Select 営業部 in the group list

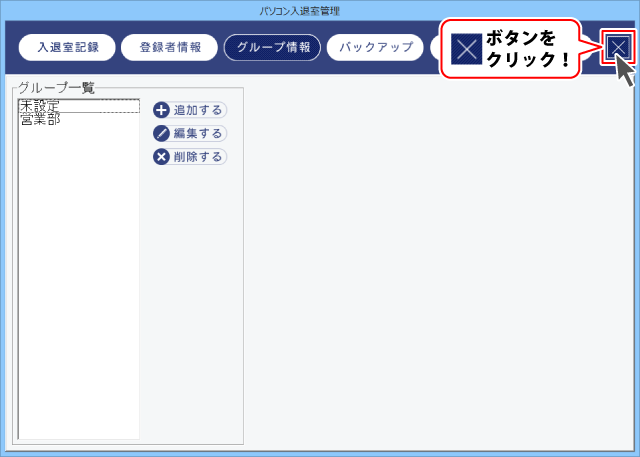pyautogui.click(x=79, y=119)
